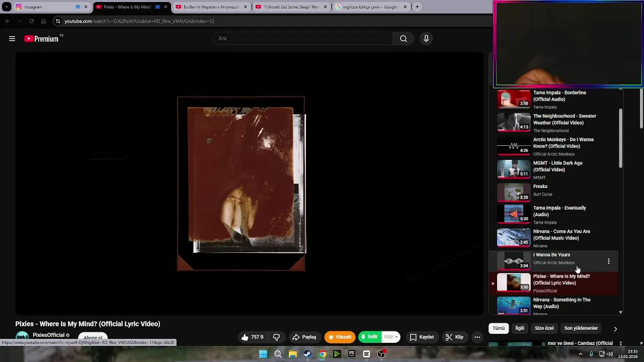644x362 pixels.
Task: View site information icon in address bar
Action: 58,21
